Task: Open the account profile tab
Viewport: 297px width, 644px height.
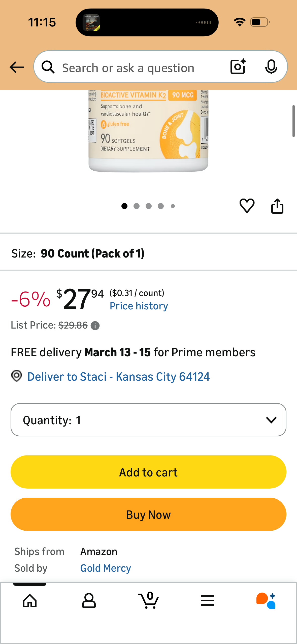Action: [89, 600]
